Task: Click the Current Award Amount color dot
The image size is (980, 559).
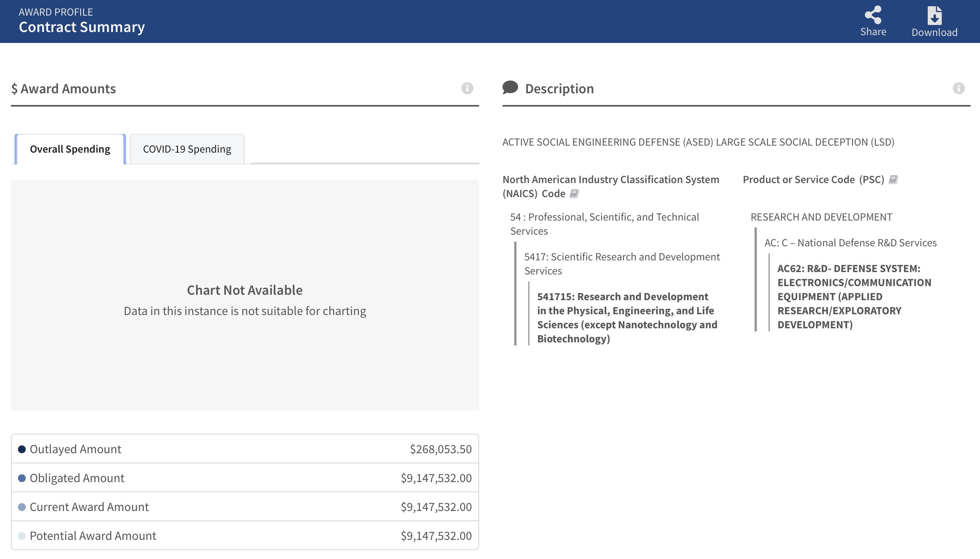Action: click(22, 507)
